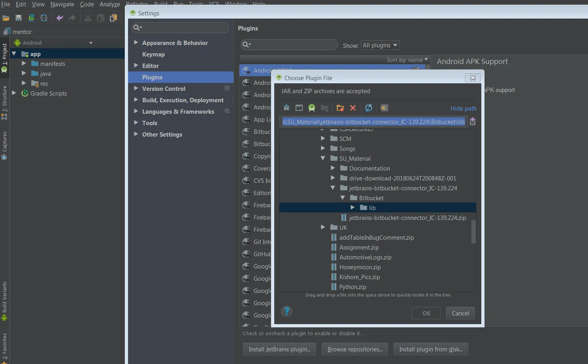Toggle the first Android plugin checkbox
The height and width of the screenshot is (364, 588).
click(x=415, y=70)
